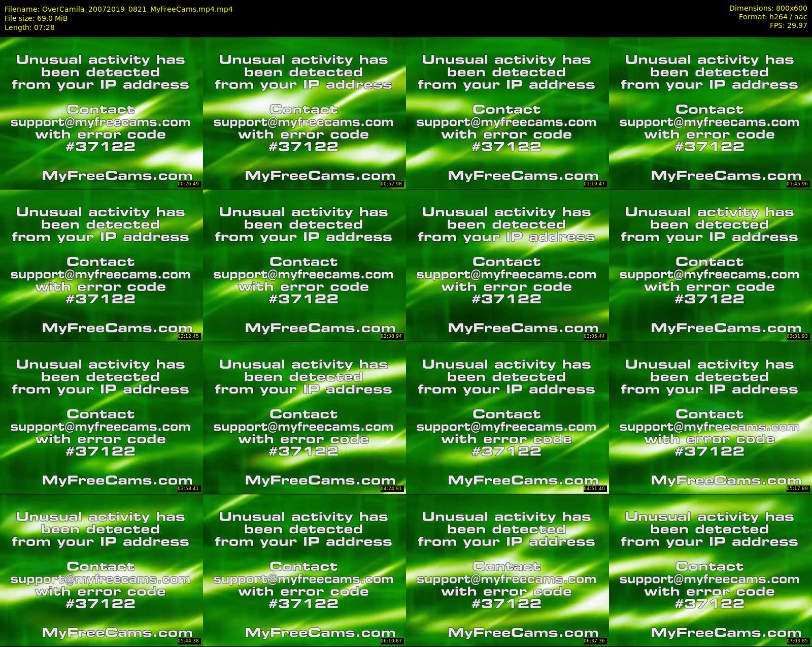The height and width of the screenshot is (647, 812).
Task: Select the thumbnail frame stamped 04:51.40
Action: point(507,418)
